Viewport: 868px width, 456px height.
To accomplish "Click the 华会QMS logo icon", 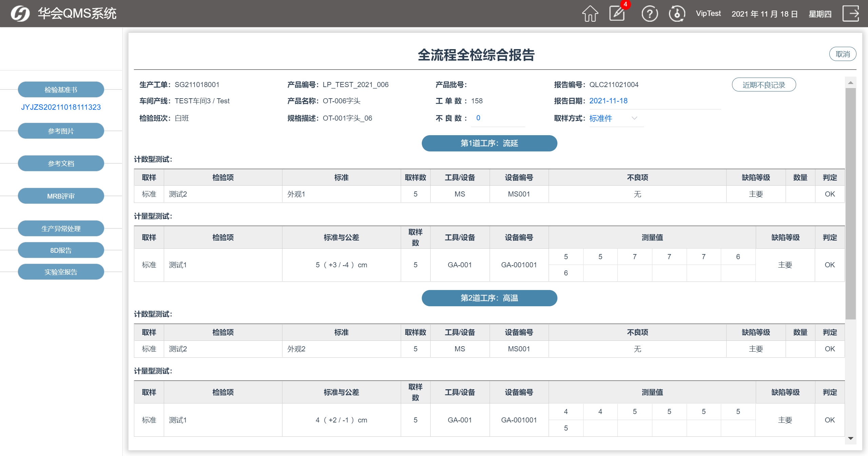I will [20, 14].
